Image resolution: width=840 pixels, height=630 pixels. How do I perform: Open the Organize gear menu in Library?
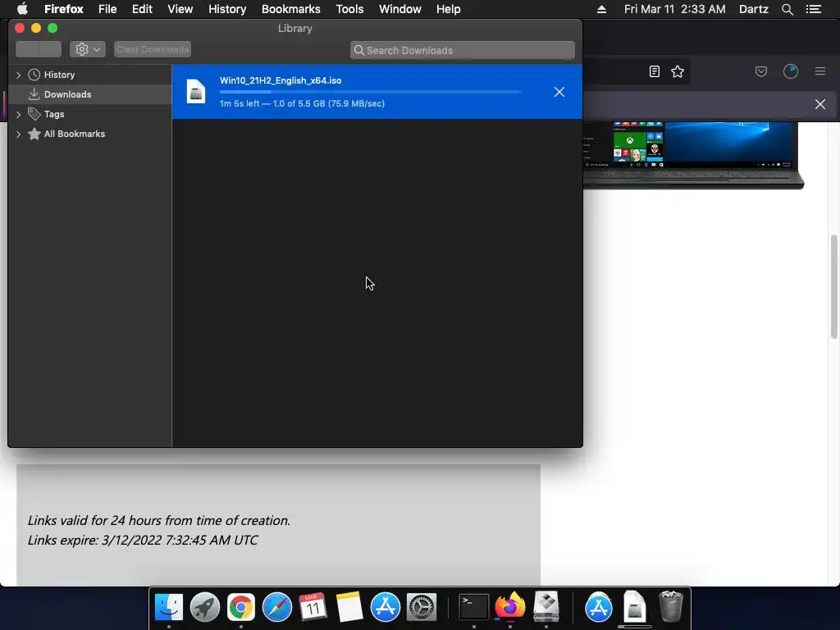tap(87, 49)
